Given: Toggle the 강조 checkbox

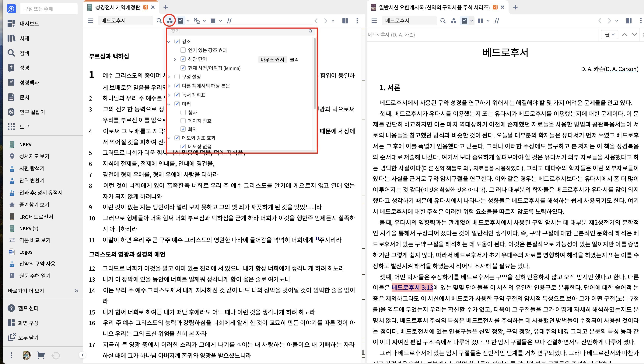Looking at the screenshot, I should [x=177, y=41].
